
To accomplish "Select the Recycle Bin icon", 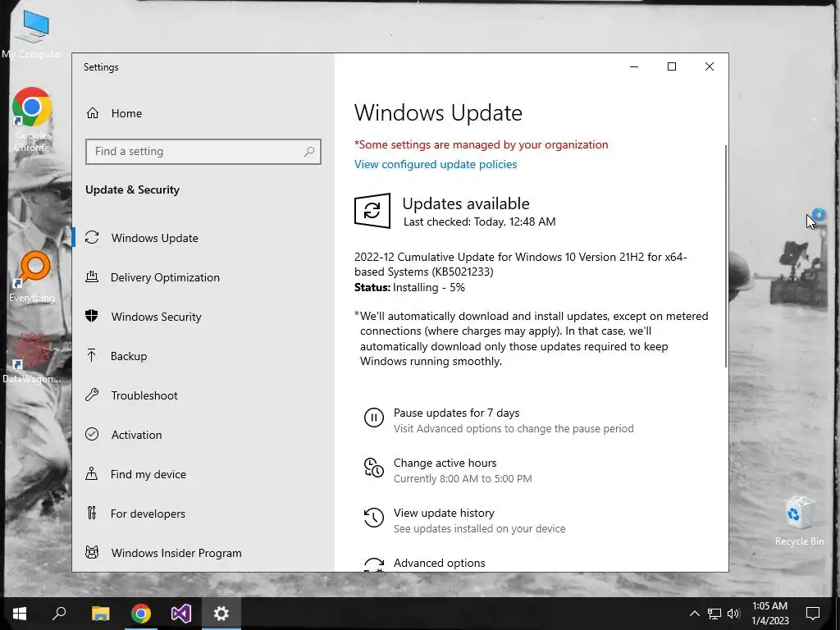I will click(x=799, y=521).
